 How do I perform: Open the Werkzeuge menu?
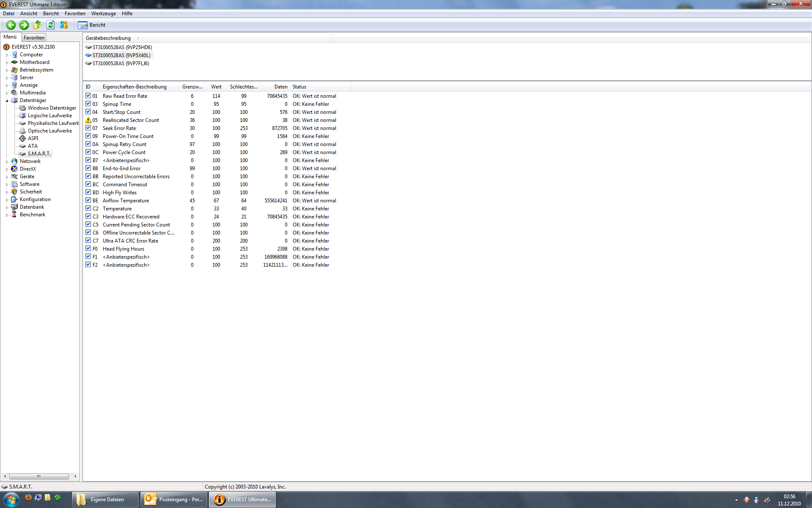(x=103, y=14)
